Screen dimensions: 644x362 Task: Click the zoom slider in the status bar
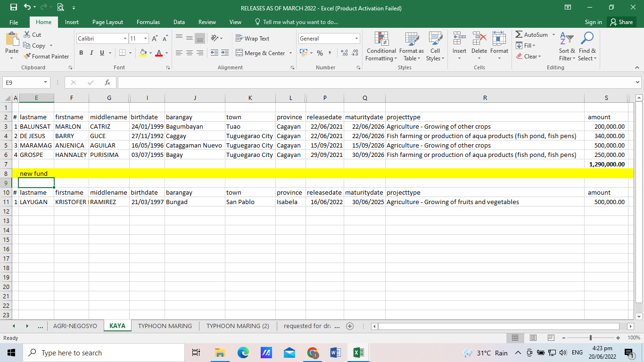(x=590, y=338)
